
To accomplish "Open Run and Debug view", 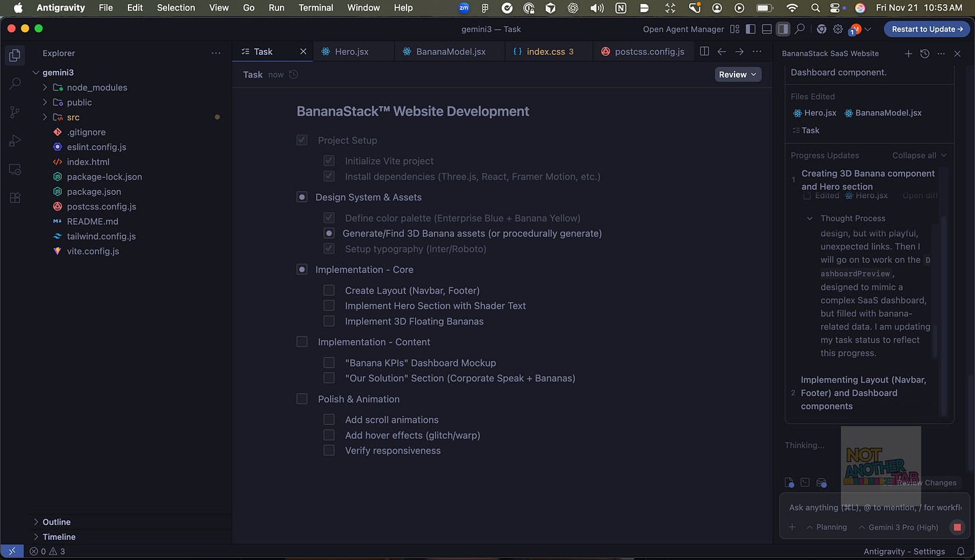I will [x=15, y=141].
